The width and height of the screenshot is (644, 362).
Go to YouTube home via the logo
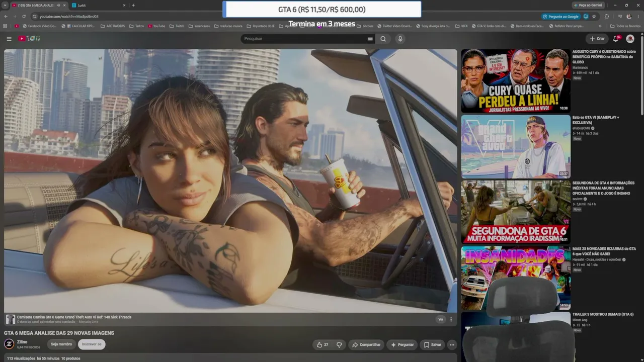pyautogui.click(x=29, y=39)
